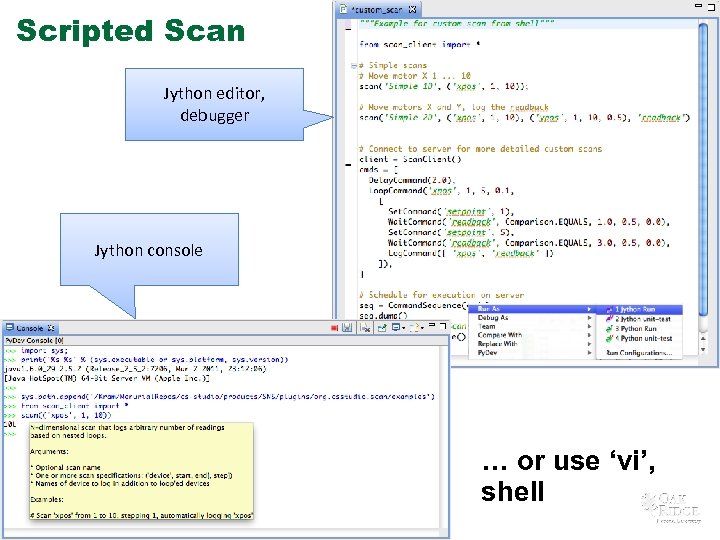Image resolution: width=720 pixels, height=540 pixels.
Task: Click the 'PyDev Console [0]' label
Action: click(34, 341)
